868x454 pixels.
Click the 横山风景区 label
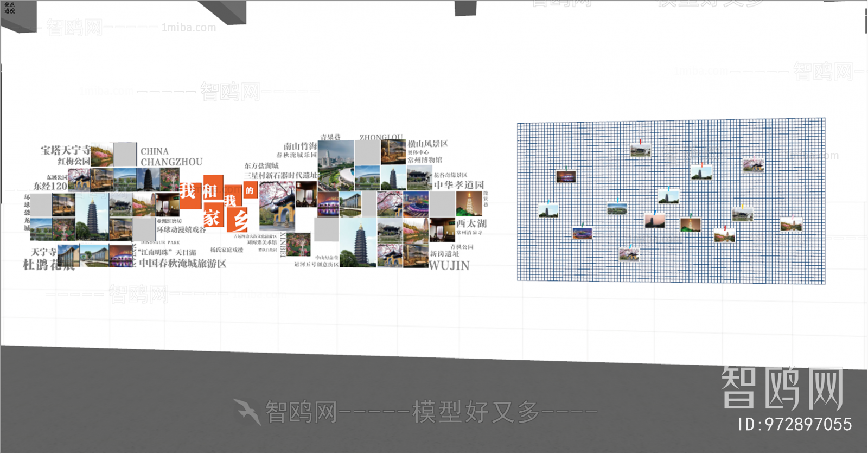pos(428,144)
